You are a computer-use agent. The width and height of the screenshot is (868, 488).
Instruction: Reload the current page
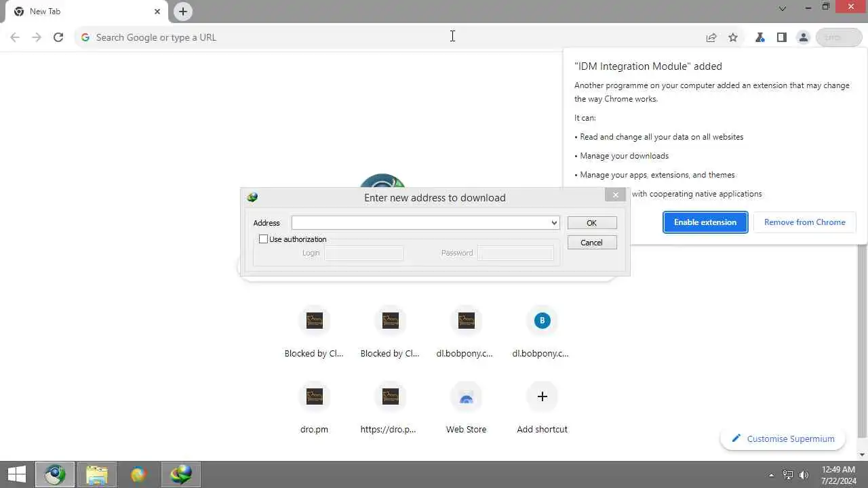click(58, 37)
